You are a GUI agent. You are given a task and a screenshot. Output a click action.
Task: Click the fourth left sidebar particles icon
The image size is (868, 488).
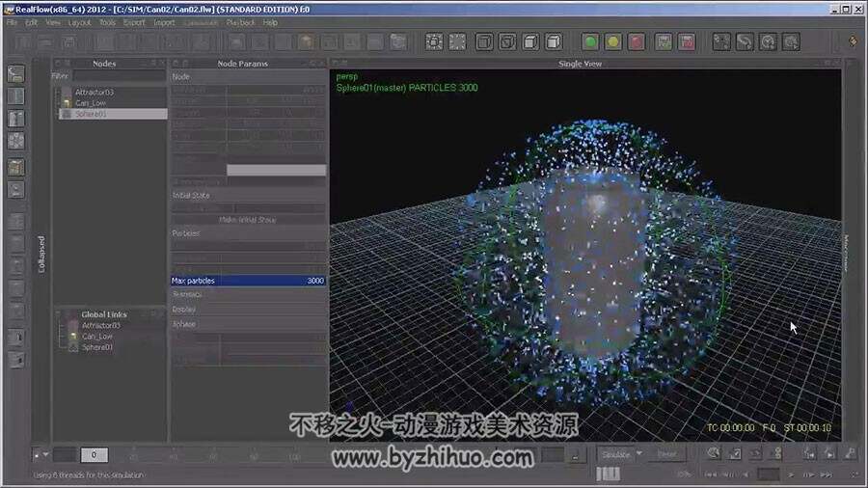16,141
